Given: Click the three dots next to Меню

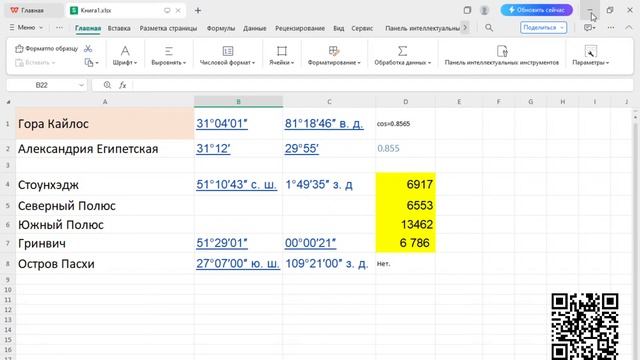Looking at the screenshot, I should coord(60,28).
